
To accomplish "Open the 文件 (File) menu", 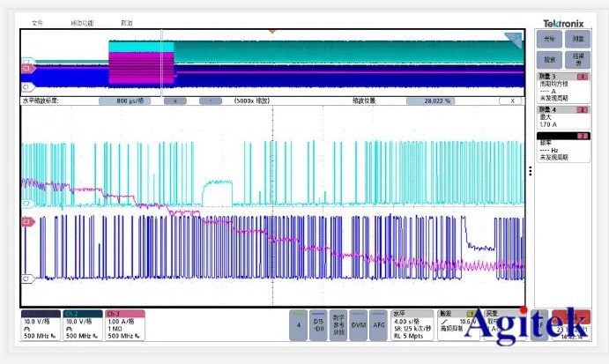I will 38,22.
